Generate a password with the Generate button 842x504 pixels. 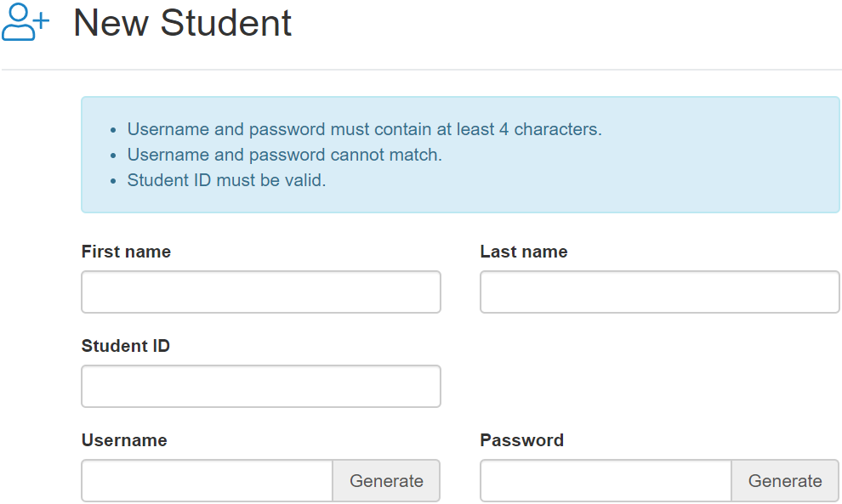tap(785, 480)
